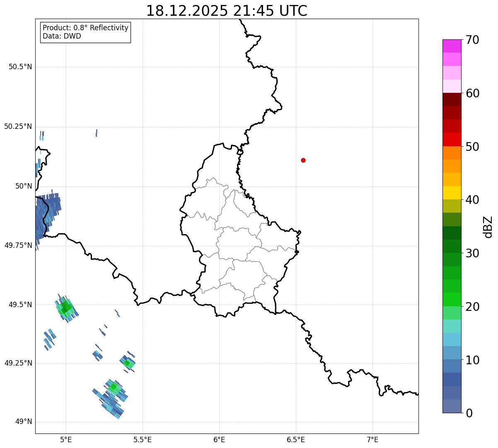498x448 pixels.
Task: Click the 50°N latitude label
Action: pyautogui.click(x=24, y=186)
